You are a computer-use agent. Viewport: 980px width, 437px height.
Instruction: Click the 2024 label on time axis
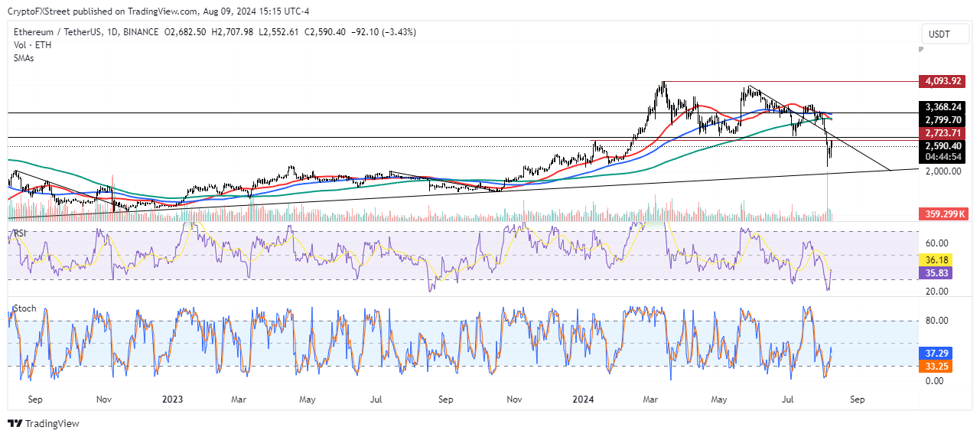[583, 399]
